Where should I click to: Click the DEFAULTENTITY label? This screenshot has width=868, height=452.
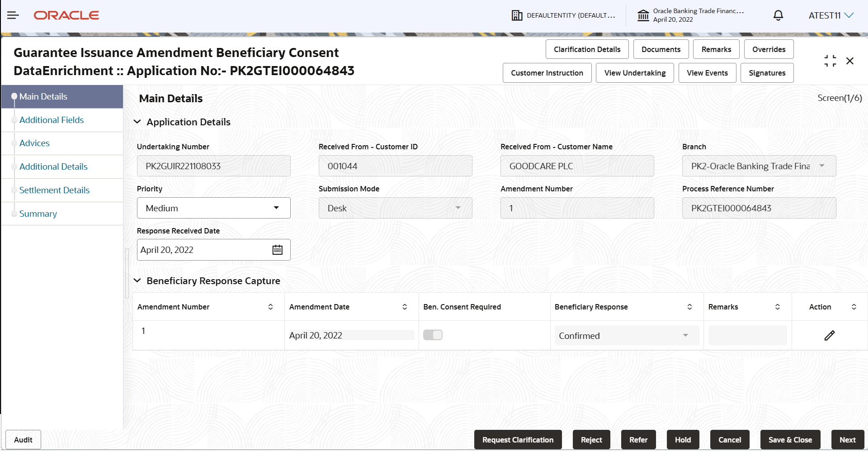[x=571, y=15]
